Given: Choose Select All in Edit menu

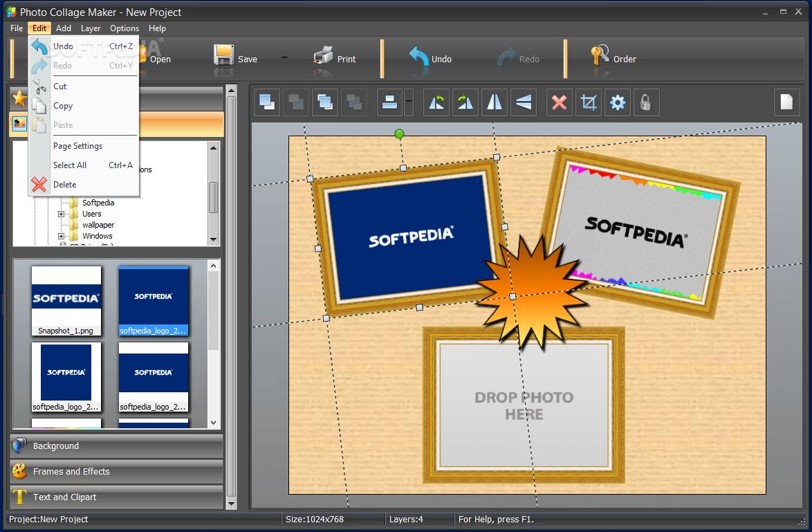Looking at the screenshot, I should pos(84,165).
